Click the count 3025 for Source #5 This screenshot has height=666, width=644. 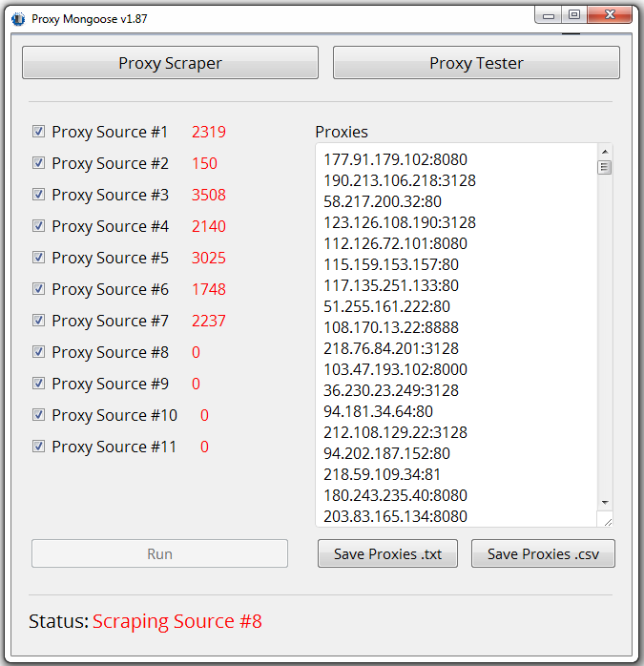point(209,258)
